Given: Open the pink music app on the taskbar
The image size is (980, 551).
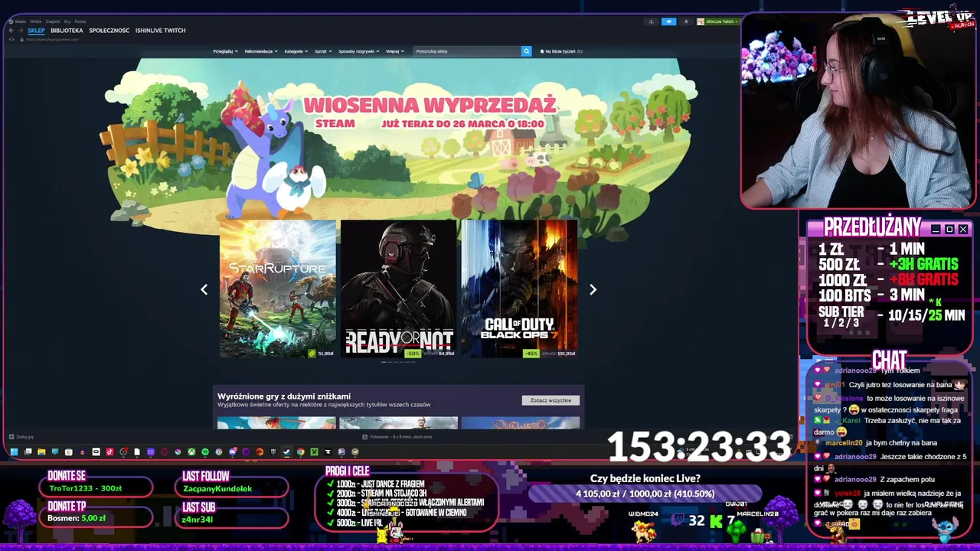Looking at the screenshot, I should [x=109, y=452].
